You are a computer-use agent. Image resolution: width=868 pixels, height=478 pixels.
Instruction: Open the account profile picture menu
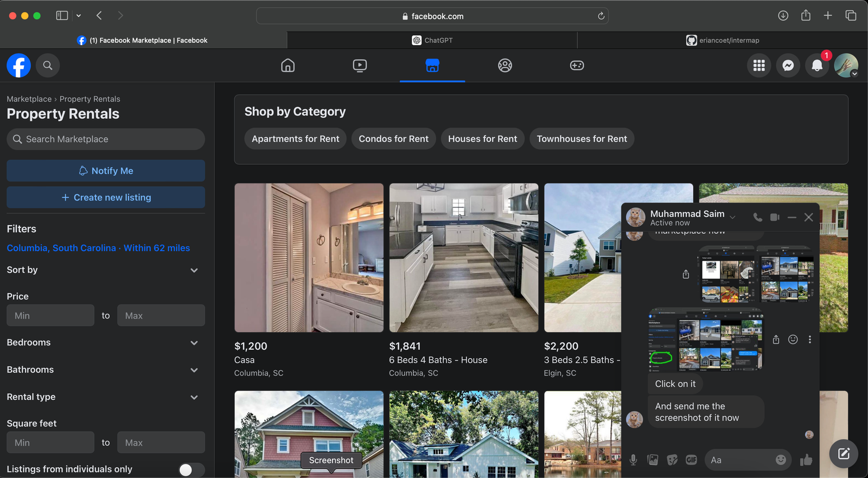click(846, 66)
